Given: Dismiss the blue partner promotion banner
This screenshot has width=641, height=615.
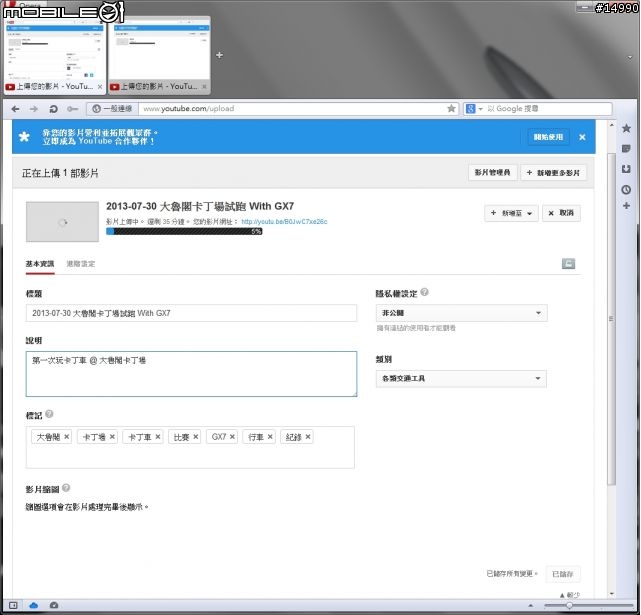Looking at the screenshot, I should (583, 137).
